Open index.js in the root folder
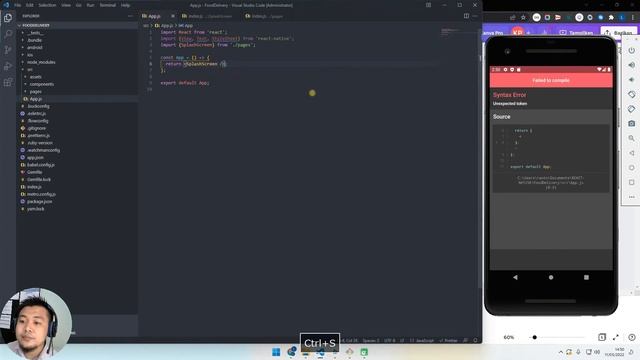This screenshot has height=360, width=640. click(x=34, y=187)
